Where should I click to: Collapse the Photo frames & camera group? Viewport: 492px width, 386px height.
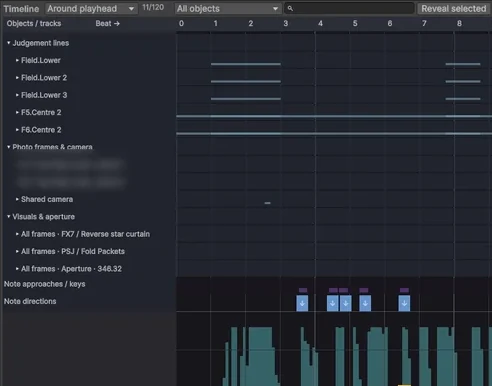click(9, 147)
